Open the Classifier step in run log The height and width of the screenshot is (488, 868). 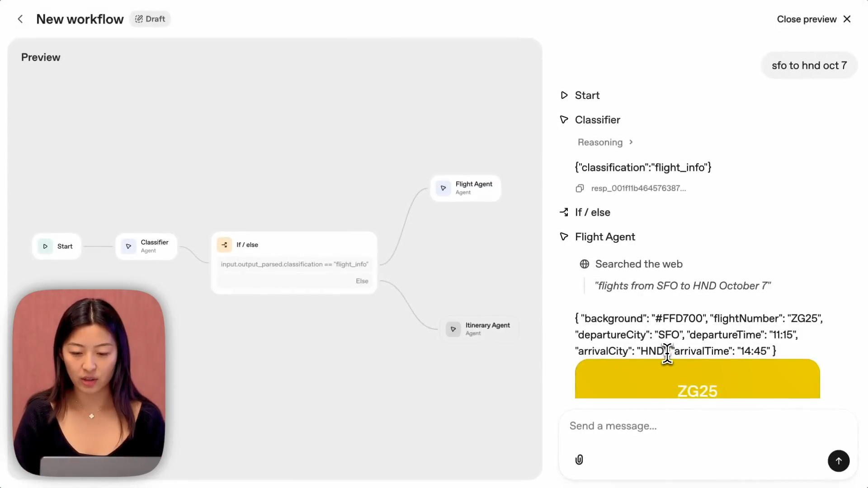click(597, 120)
